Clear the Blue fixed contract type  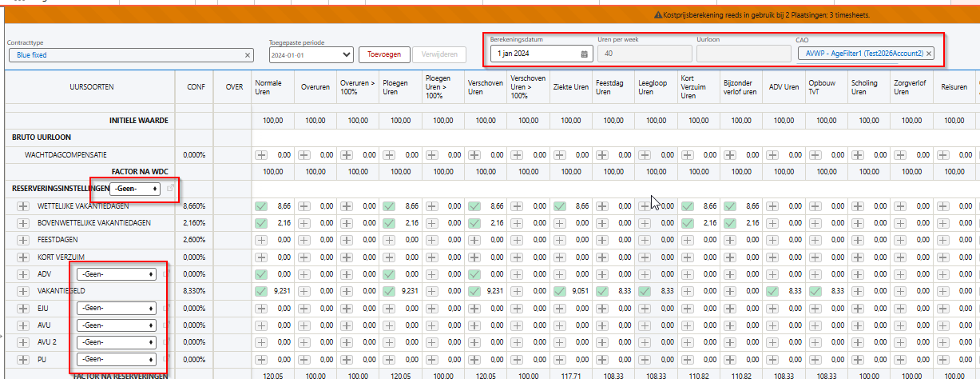coord(248,55)
